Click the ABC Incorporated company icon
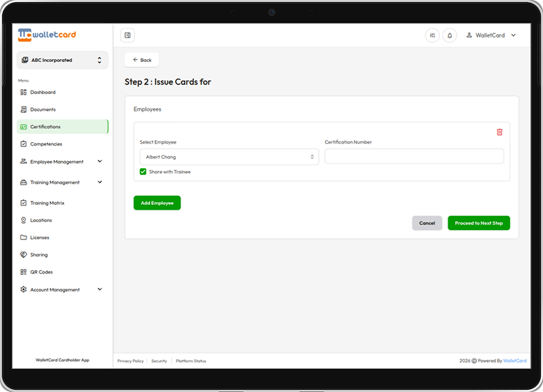This screenshot has height=392, width=543. coord(25,60)
